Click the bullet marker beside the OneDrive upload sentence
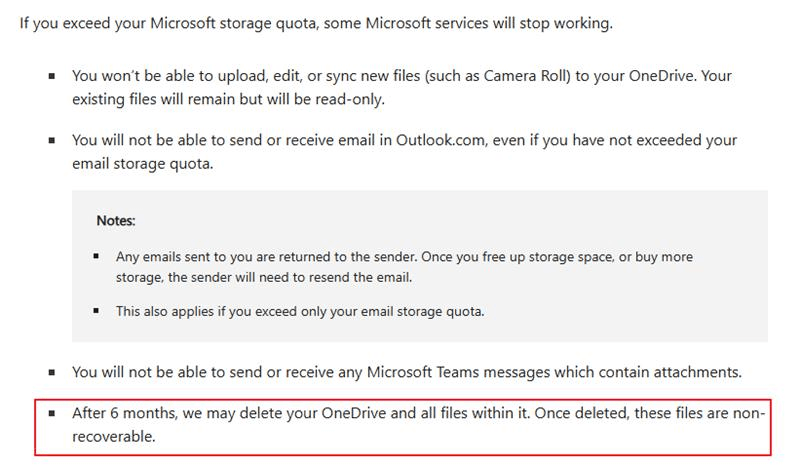The height and width of the screenshot is (465, 800). [52, 77]
